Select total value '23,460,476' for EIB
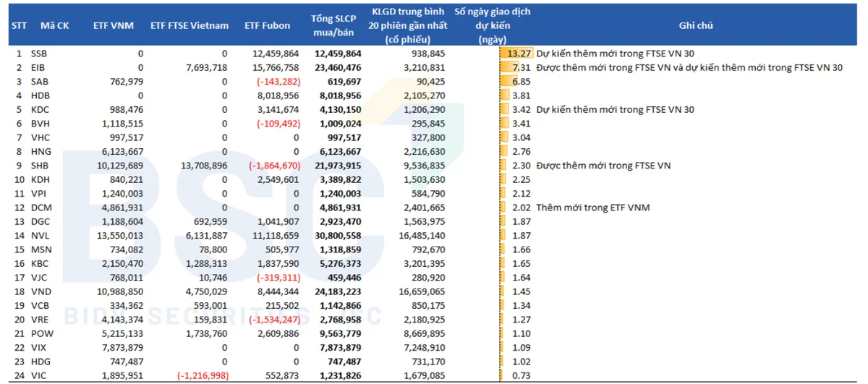 click(x=339, y=67)
